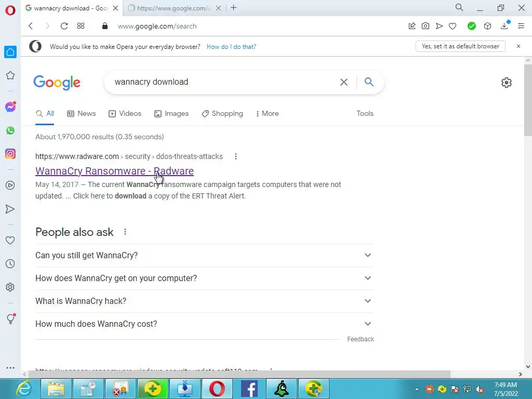Click the Google logo

coord(57,83)
